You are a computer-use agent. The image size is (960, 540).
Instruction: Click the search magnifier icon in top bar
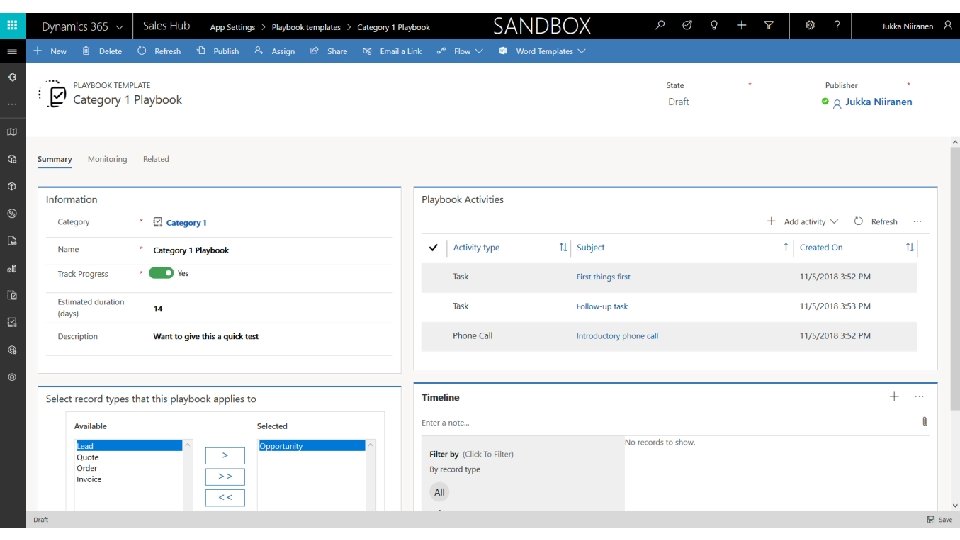(x=660, y=26)
